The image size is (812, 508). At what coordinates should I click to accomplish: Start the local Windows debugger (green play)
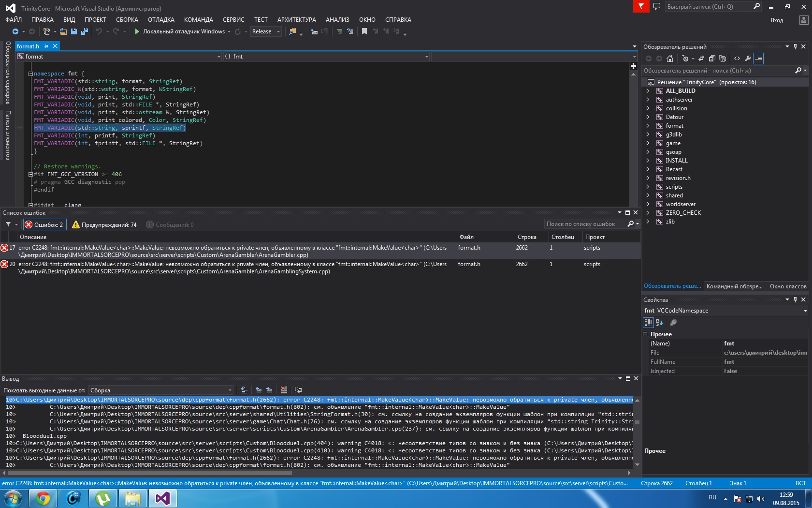137,31
